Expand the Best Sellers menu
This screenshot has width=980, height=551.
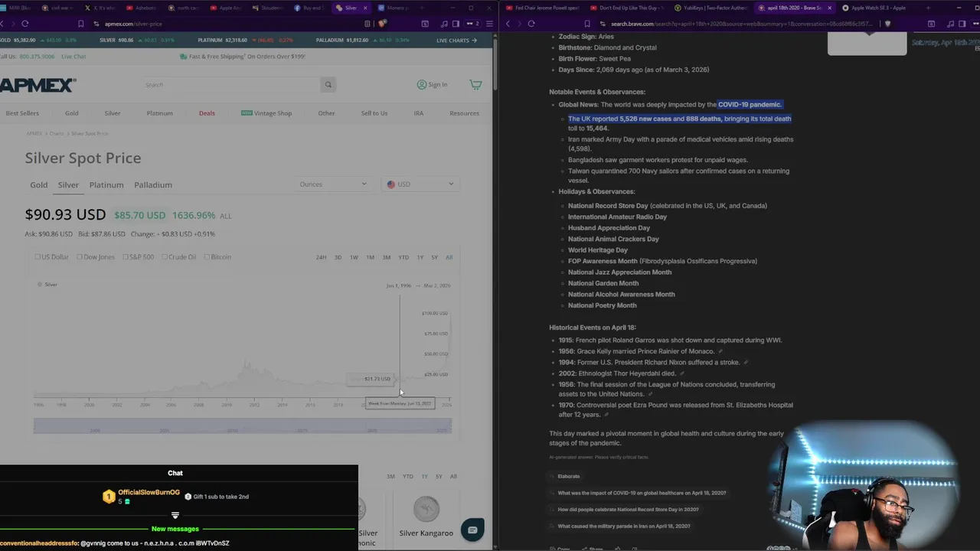[22, 113]
